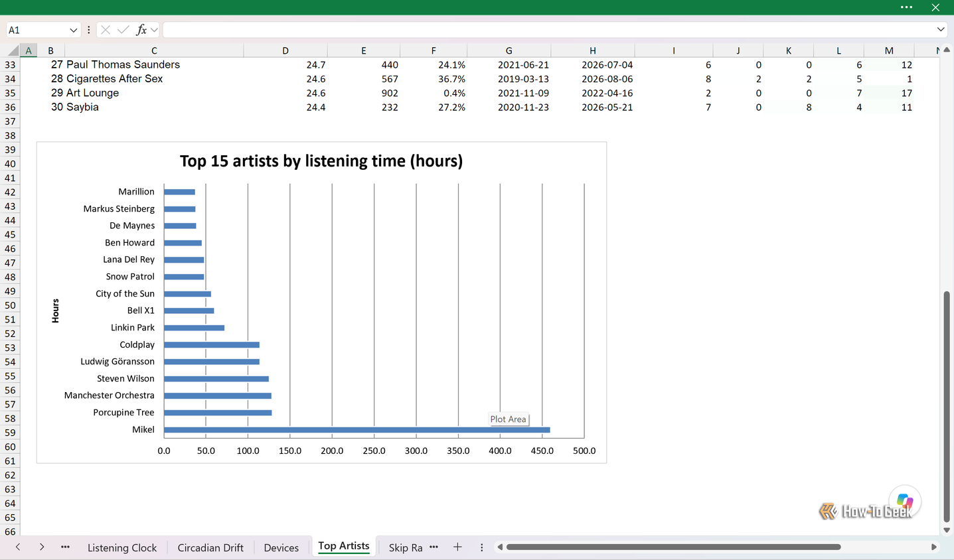Click the three-dots options icon in title bar
This screenshot has height=560, width=954.
tap(906, 7)
